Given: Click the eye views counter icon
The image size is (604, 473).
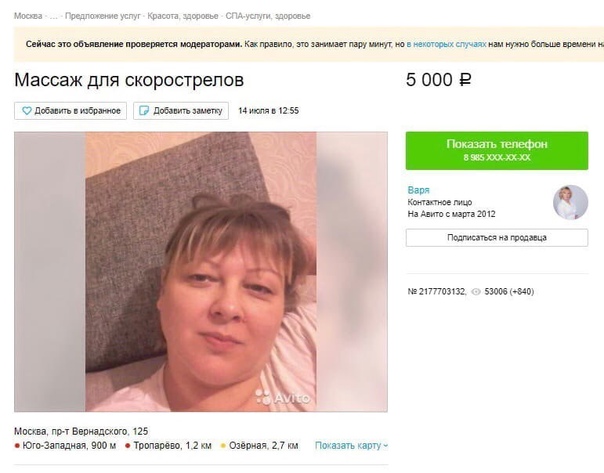Looking at the screenshot, I should [476, 292].
